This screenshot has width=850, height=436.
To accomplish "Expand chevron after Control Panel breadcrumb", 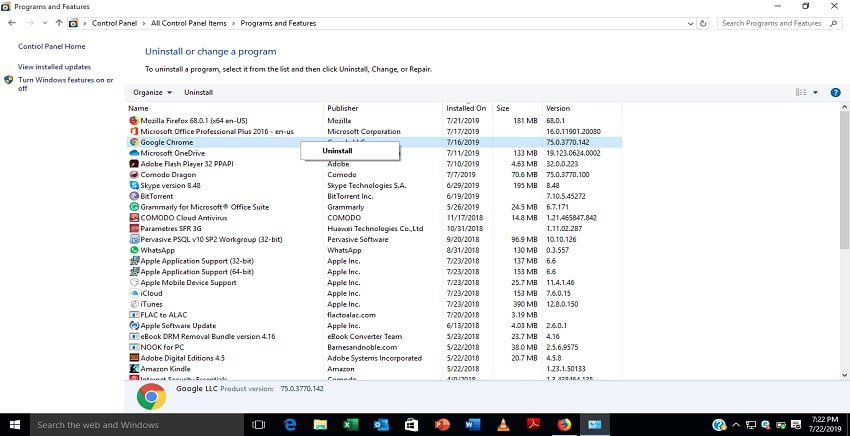I will pos(144,23).
